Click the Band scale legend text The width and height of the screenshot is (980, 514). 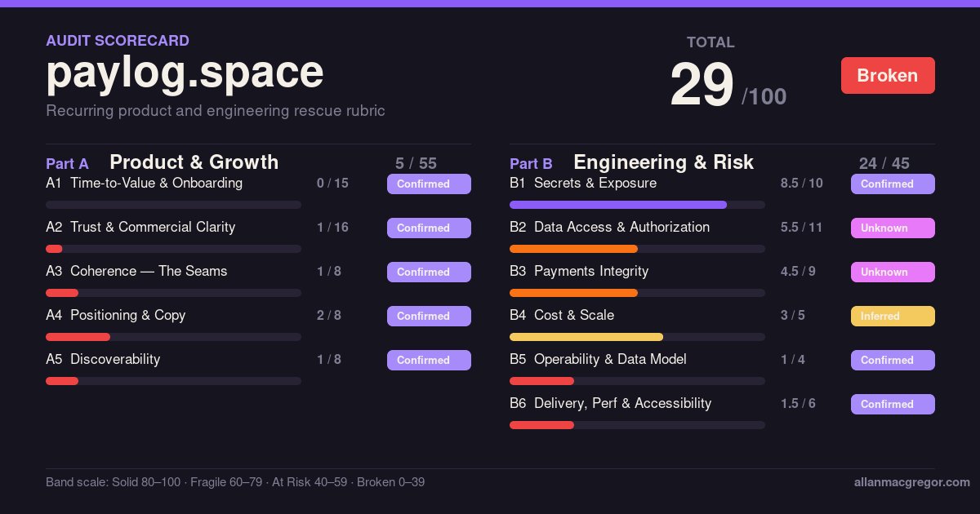click(235, 482)
